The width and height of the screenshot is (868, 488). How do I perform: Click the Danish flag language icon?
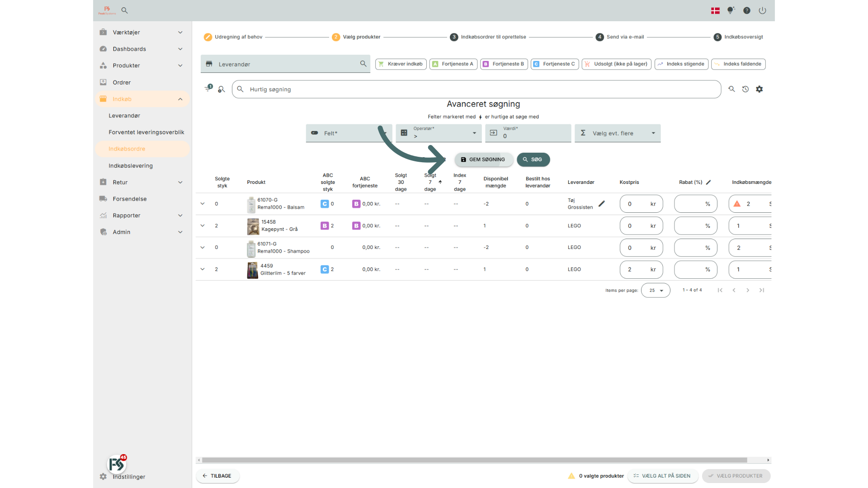coord(715,10)
